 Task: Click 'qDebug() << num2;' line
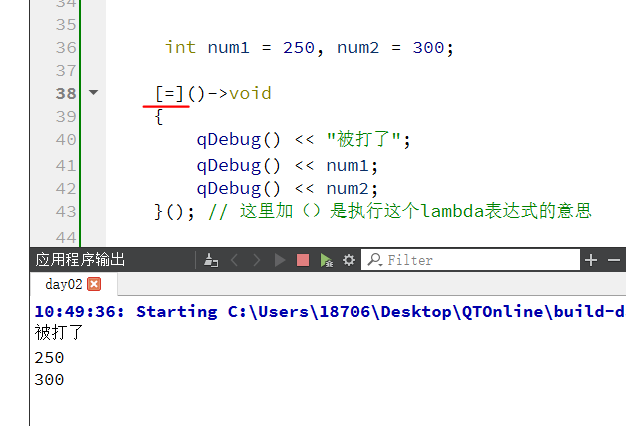point(287,188)
